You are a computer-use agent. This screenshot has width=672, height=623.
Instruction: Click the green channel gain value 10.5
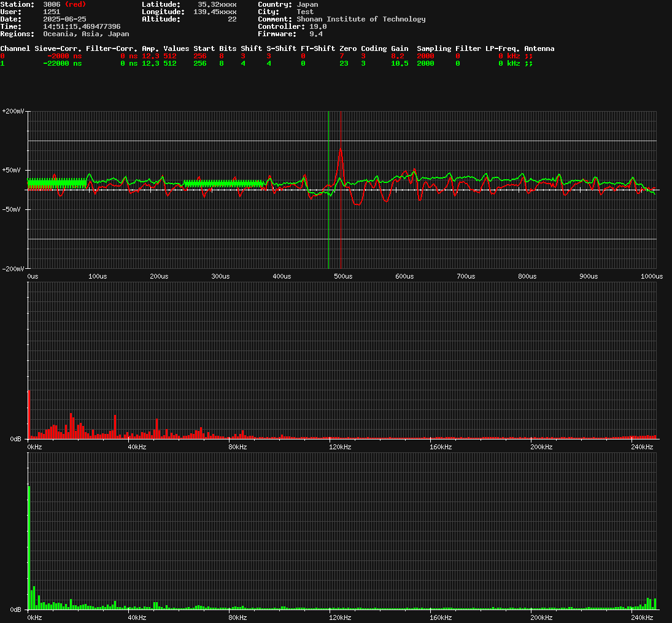(x=400, y=63)
